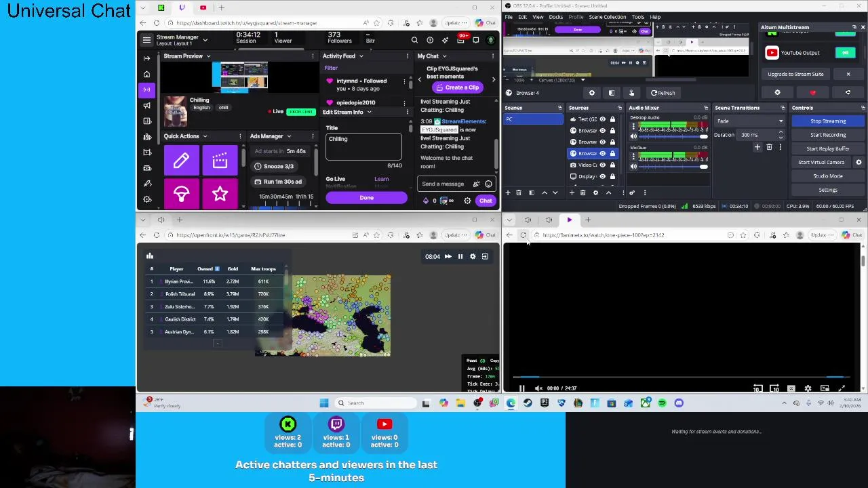This screenshot has height=488, width=868.
Task: Click Stop Streaming in OBS Controls
Action: pyautogui.click(x=828, y=121)
